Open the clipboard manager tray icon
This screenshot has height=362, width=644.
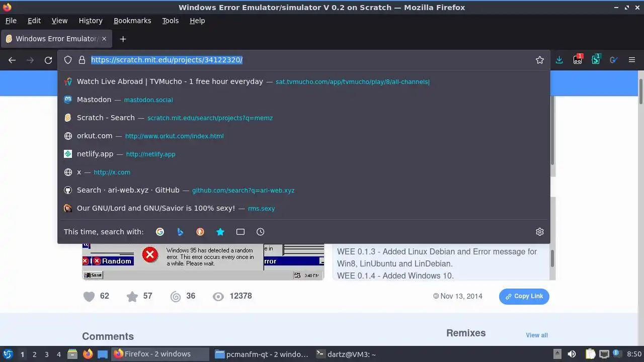coord(590,354)
